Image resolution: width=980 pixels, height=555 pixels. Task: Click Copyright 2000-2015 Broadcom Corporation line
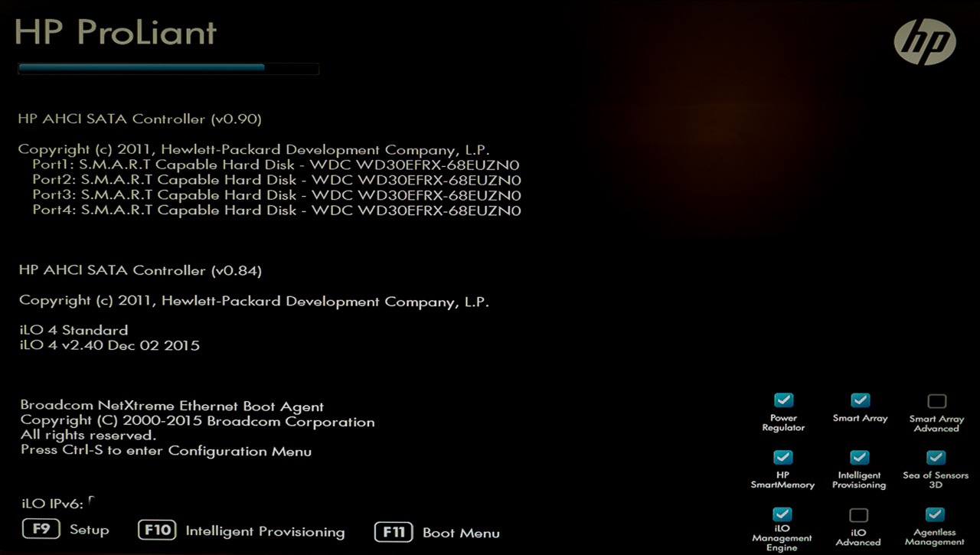[198, 422]
